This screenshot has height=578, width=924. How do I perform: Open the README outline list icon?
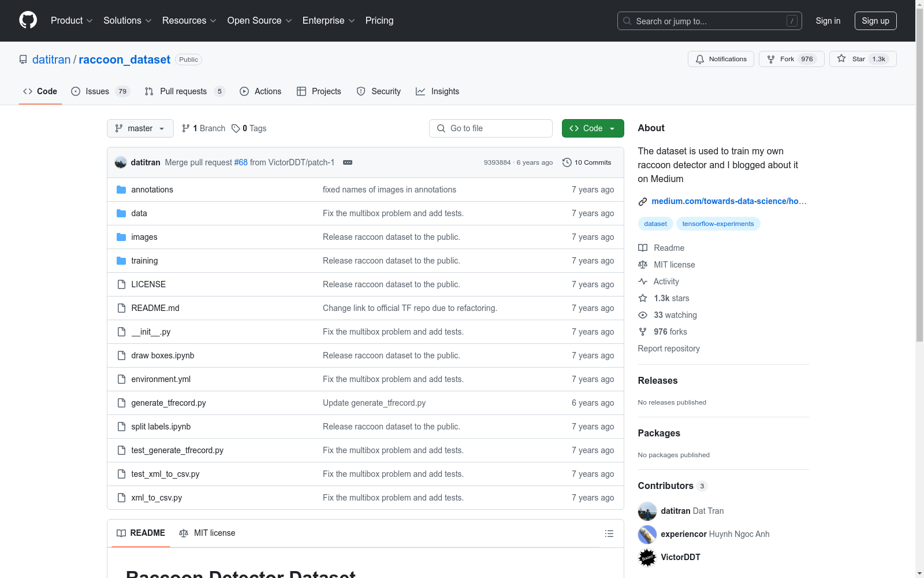pyautogui.click(x=609, y=533)
